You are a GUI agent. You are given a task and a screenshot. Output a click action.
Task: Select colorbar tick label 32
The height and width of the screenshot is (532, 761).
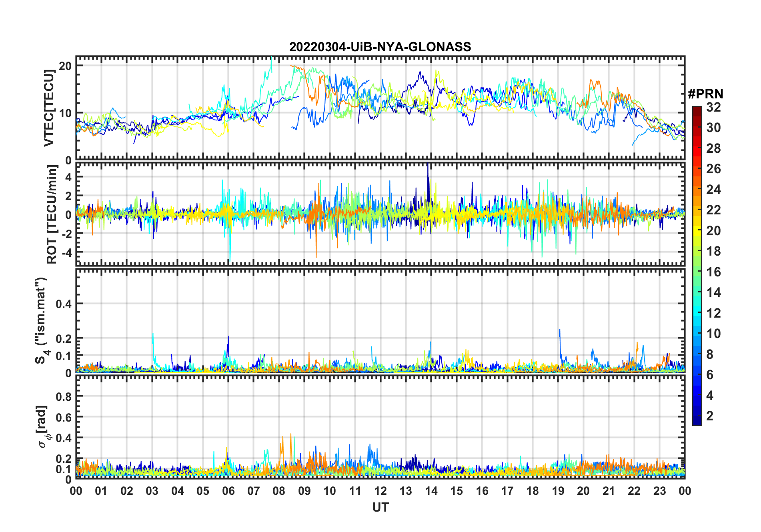pos(713,107)
